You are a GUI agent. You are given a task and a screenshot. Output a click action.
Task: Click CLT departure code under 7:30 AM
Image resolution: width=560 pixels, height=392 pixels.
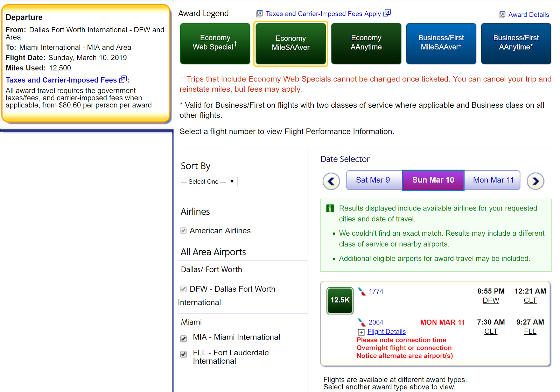tap(491, 331)
